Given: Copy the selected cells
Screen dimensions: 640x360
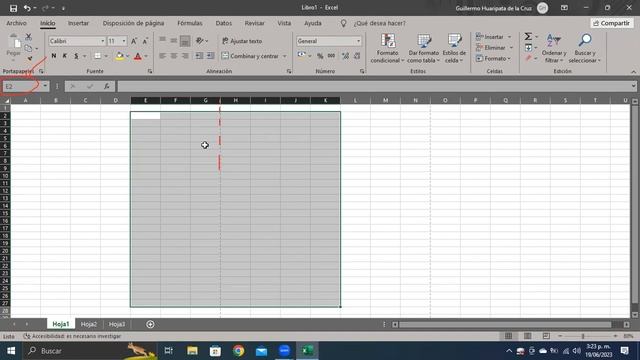Looking at the screenshot, I should 28,48.
